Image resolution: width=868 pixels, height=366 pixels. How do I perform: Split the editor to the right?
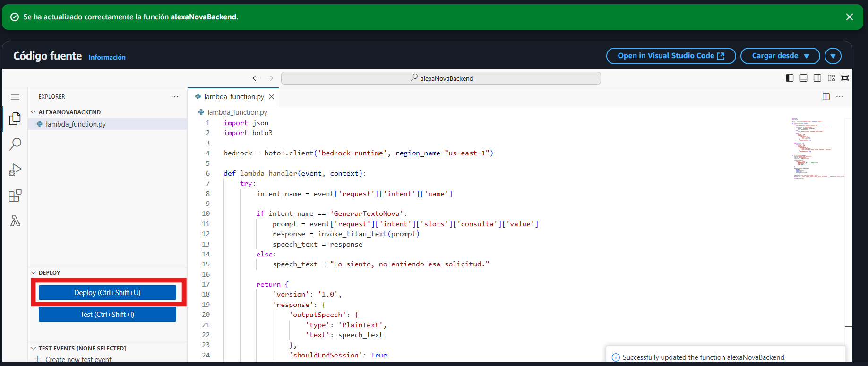pos(826,97)
